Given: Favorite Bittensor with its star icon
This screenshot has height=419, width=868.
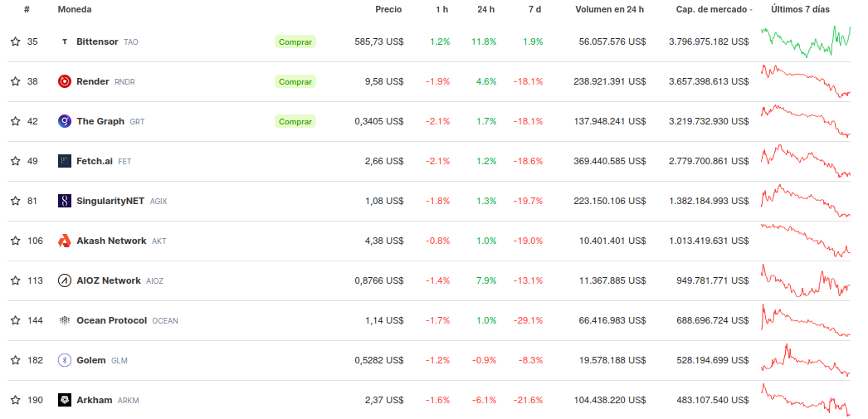Looking at the screenshot, I should tap(16, 41).
